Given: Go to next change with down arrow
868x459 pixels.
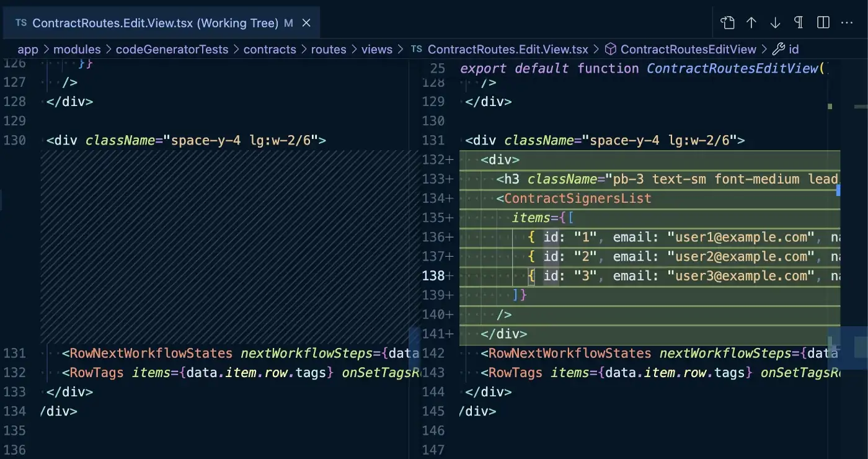Looking at the screenshot, I should pyautogui.click(x=775, y=23).
